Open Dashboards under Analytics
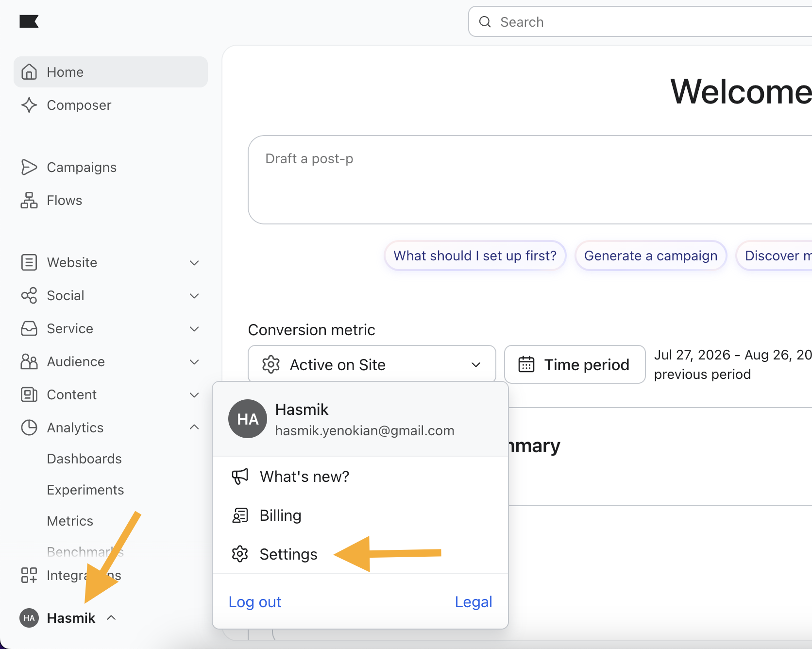The width and height of the screenshot is (812, 649). [x=84, y=459]
